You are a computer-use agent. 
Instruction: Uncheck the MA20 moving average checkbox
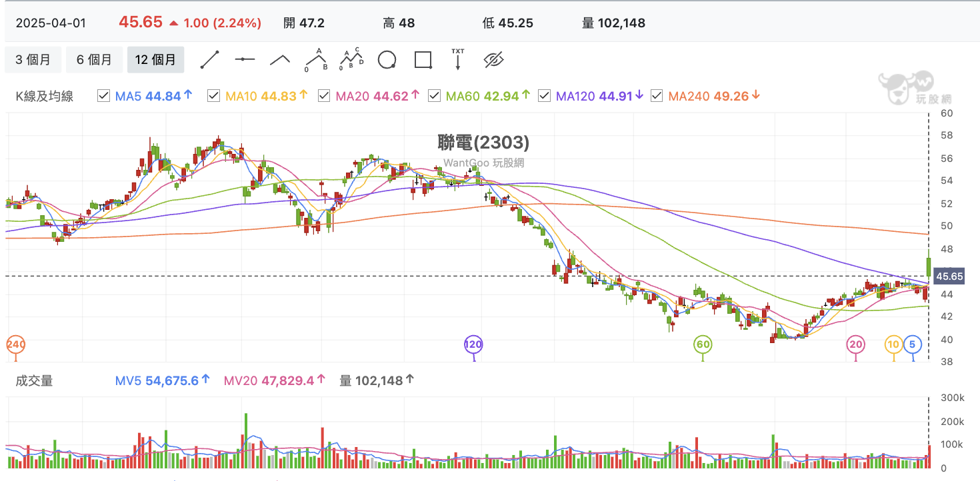324,96
